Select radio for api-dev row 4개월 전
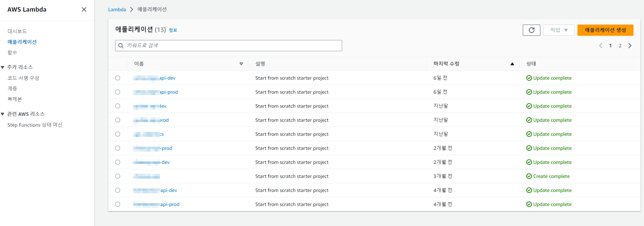 pos(118,190)
